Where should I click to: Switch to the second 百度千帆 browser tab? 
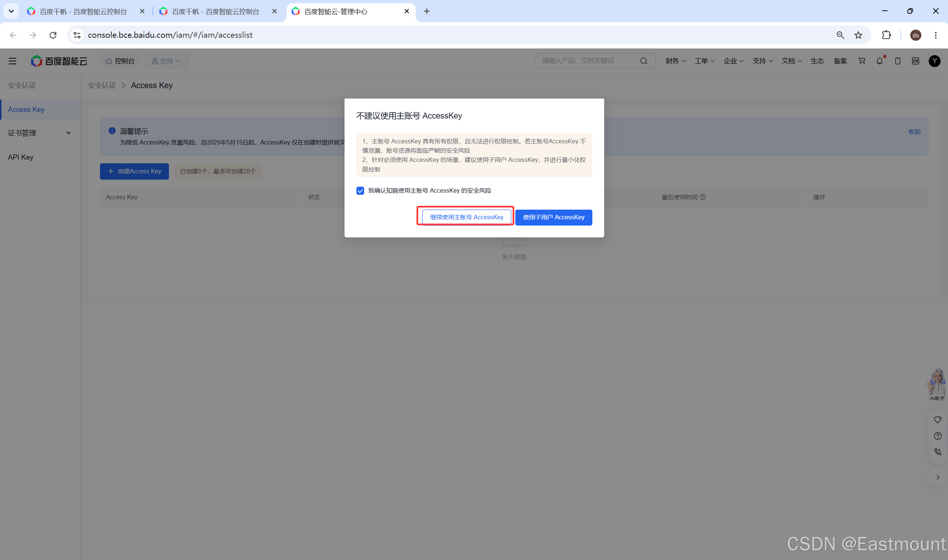pyautogui.click(x=215, y=12)
